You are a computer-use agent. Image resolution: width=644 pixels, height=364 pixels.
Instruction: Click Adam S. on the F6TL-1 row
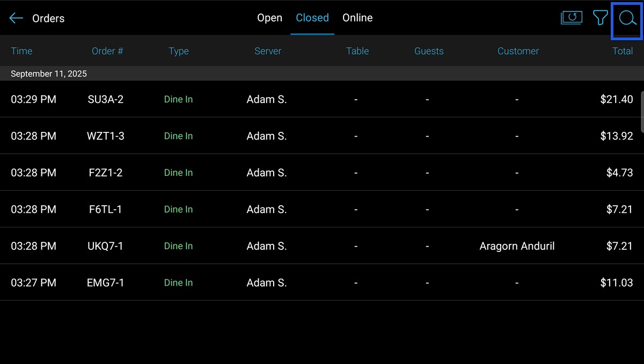[x=267, y=209]
